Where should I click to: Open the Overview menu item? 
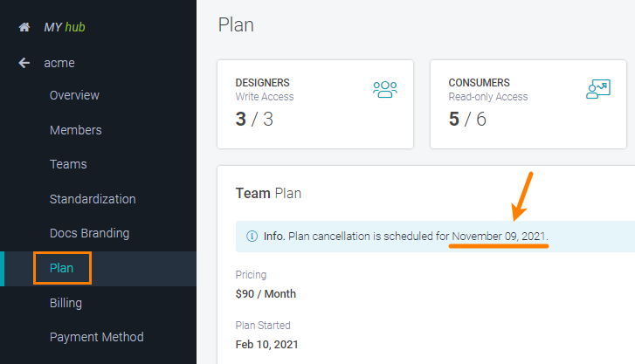coord(74,95)
